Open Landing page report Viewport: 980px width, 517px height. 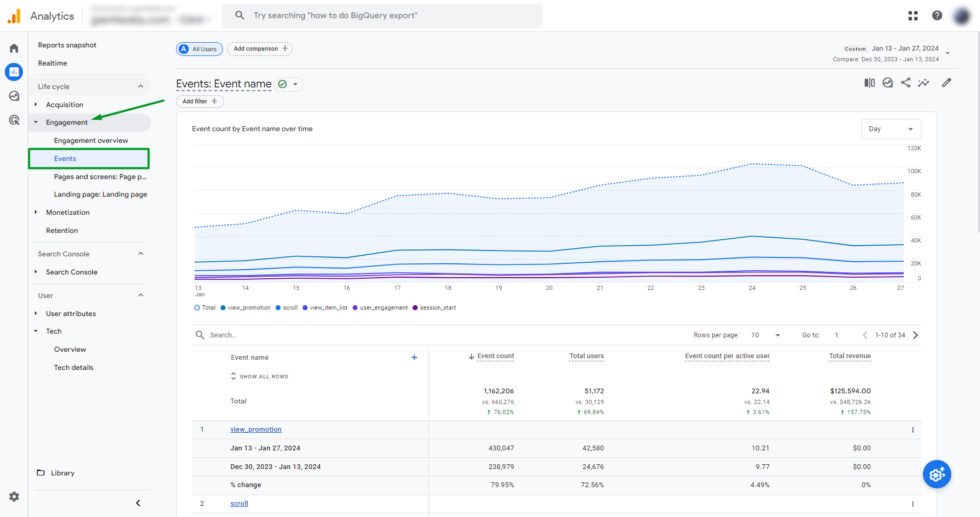tap(100, 195)
